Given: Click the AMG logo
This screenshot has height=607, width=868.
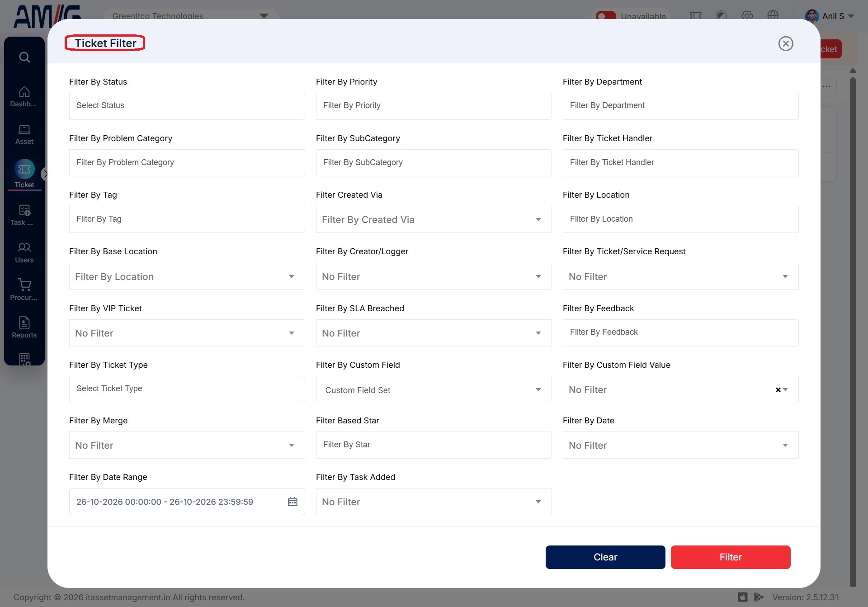Looking at the screenshot, I should [47, 16].
